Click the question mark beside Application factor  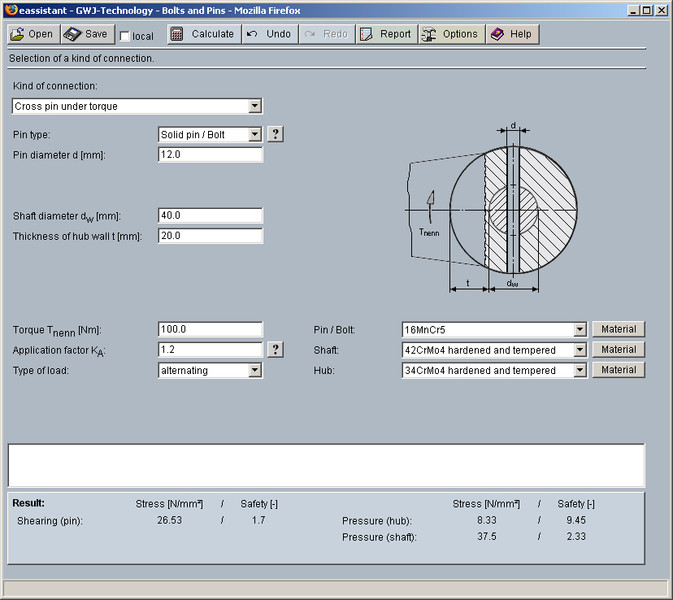pos(276,350)
